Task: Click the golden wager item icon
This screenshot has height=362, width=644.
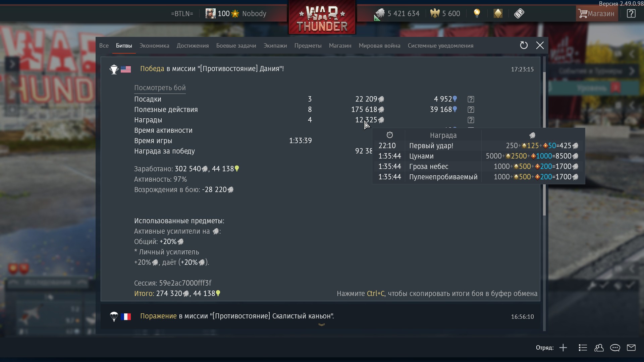Action: 498,13
